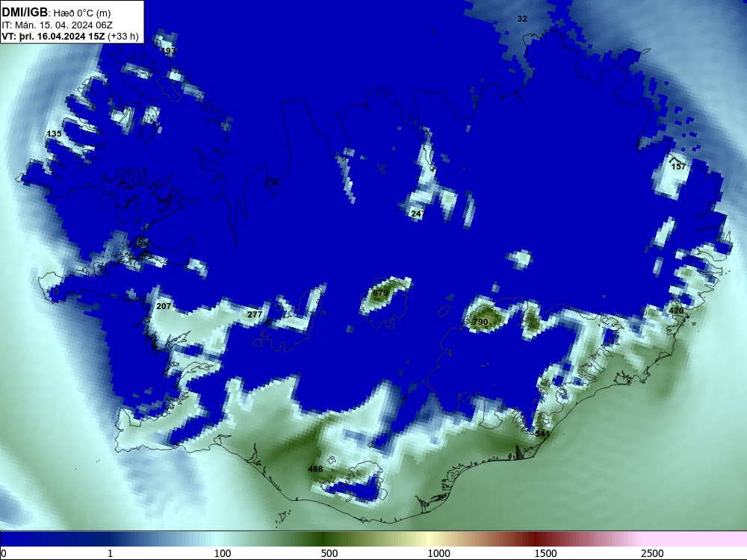Click the 790 height label on the map
The image size is (747, 560).
[x=480, y=322]
